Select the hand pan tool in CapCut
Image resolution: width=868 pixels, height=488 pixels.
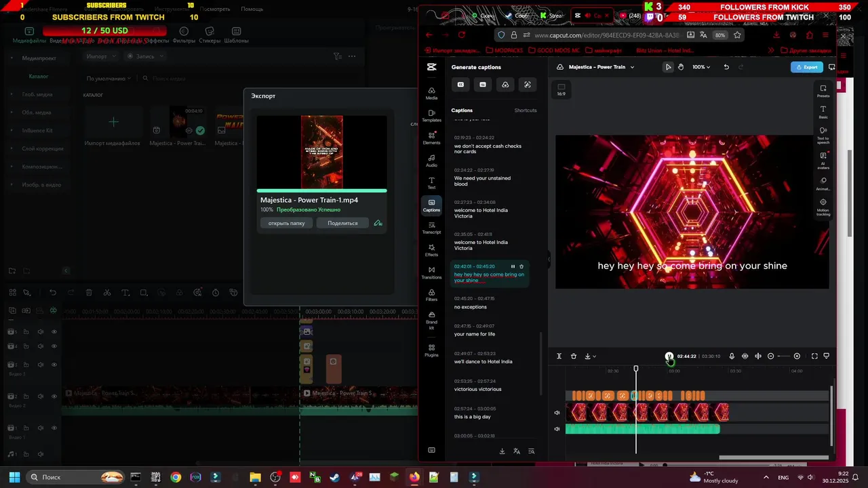click(x=681, y=67)
